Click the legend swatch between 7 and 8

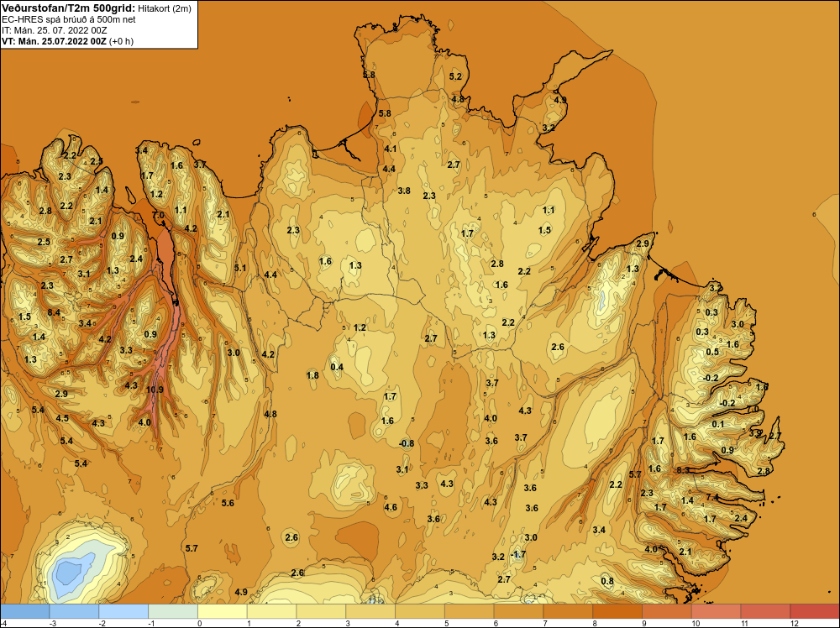point(568,611)
